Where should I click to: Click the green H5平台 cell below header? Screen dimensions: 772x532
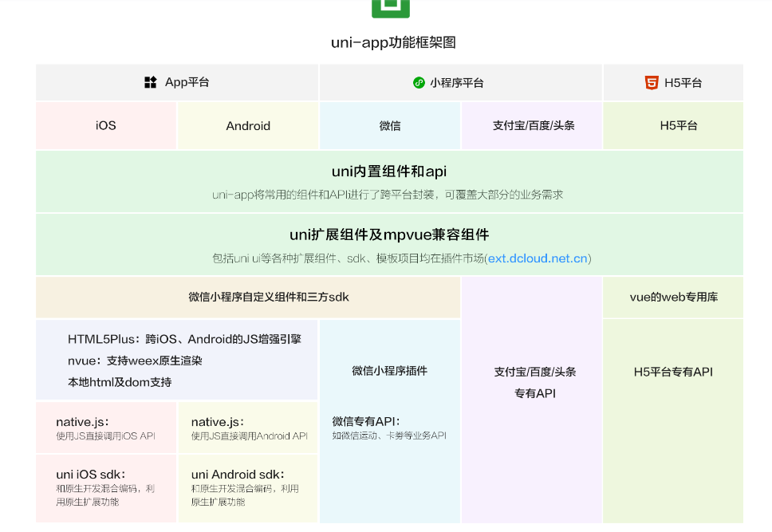674,125
